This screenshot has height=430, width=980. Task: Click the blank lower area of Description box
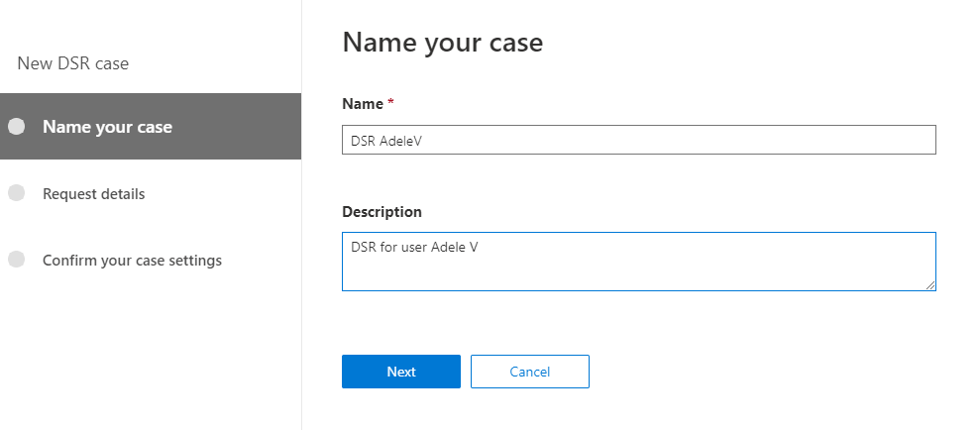tap(634, 275)
